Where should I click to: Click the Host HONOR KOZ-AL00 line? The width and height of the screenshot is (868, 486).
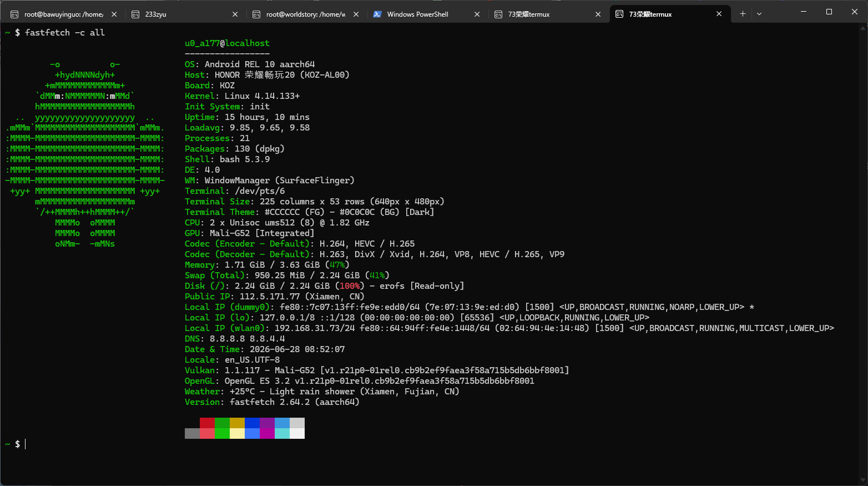[x=267, y=75]
